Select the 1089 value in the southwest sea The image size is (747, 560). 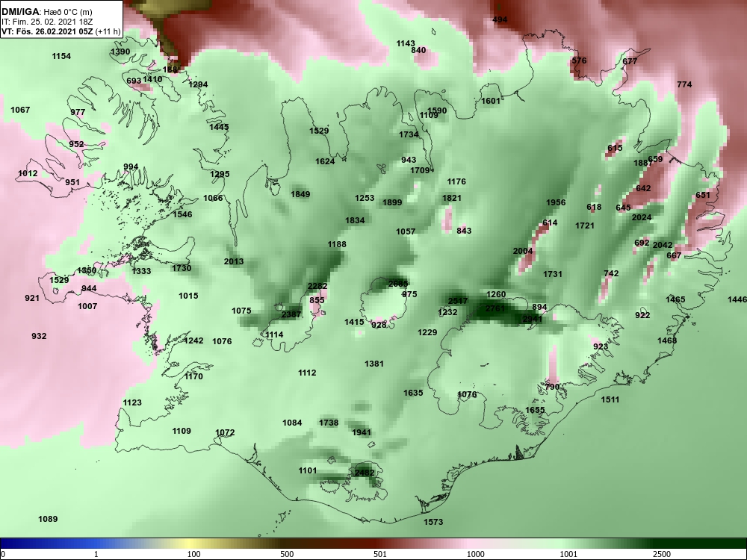coord(48,519)
